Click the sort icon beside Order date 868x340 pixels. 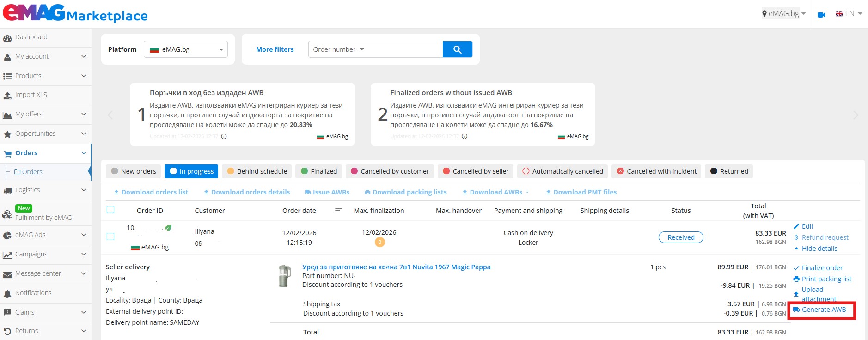(x=338, y=210)
